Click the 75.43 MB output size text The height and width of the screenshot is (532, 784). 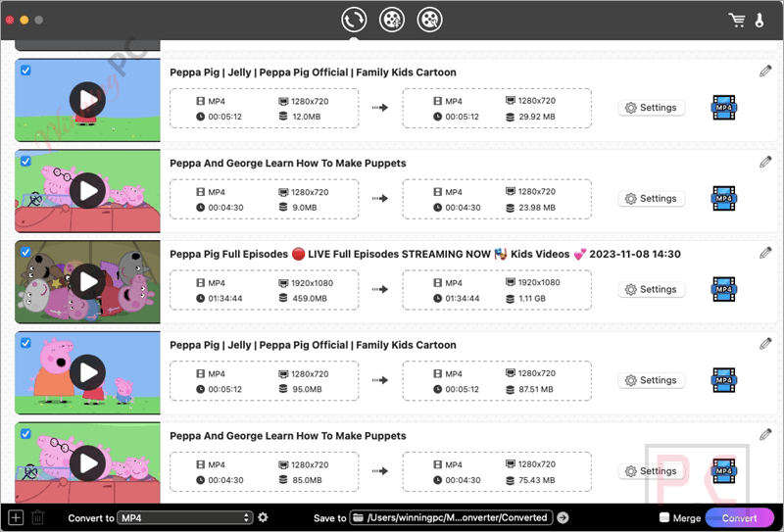[x=537, y=480]
